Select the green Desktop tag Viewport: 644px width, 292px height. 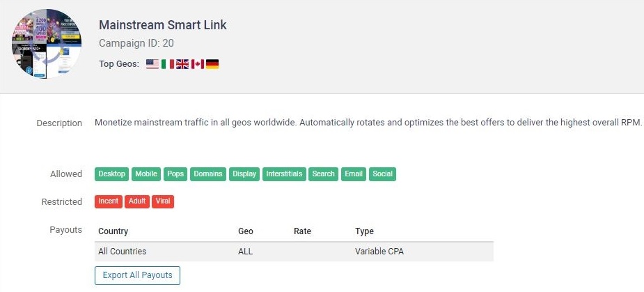tap(111, 174)
